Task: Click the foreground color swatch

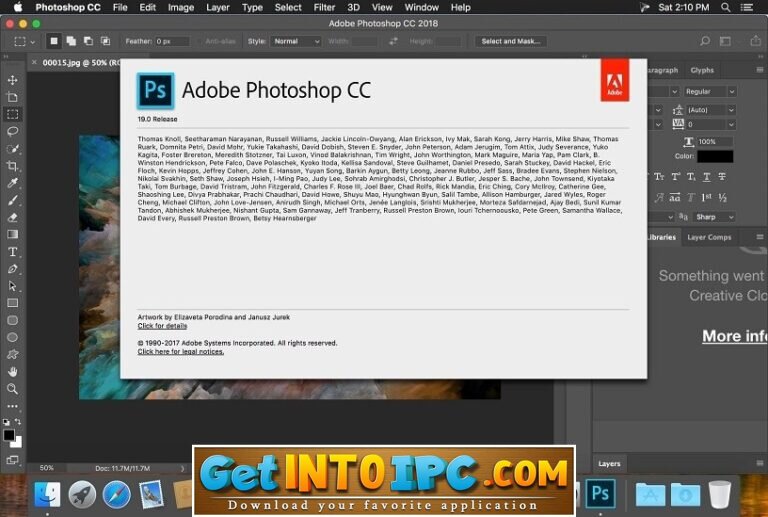Action: click(9, 435)
